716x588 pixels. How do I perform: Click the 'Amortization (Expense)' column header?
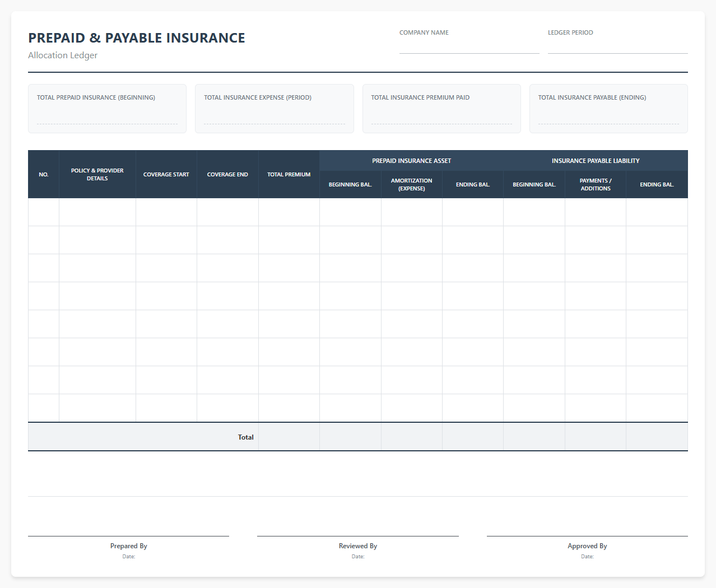point(412,184)
